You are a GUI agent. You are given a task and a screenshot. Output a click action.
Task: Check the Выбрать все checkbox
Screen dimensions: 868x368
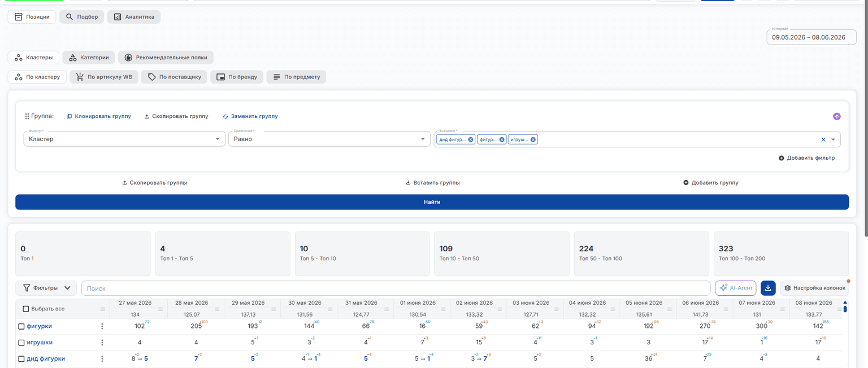pyautogui.click(x=25, y=309)
